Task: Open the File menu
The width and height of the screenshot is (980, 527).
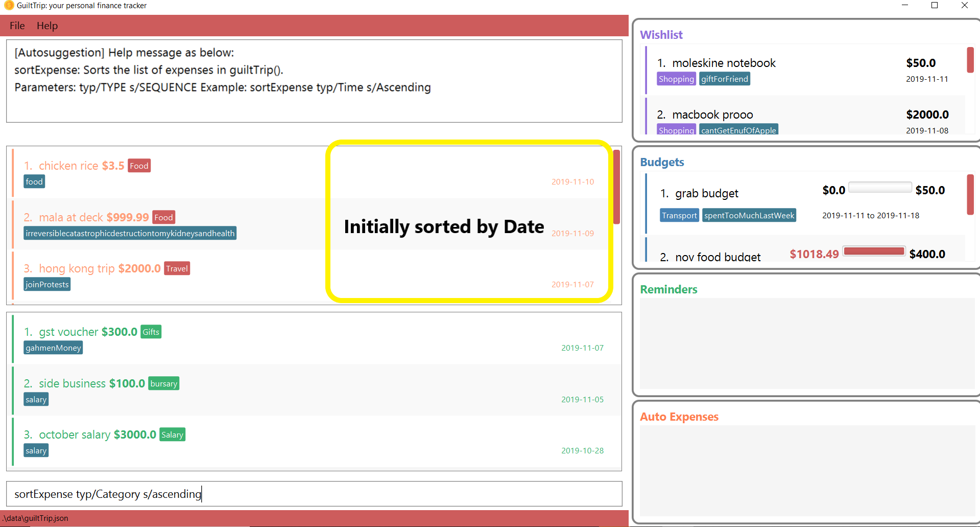Action: click(x=17, y=26)
